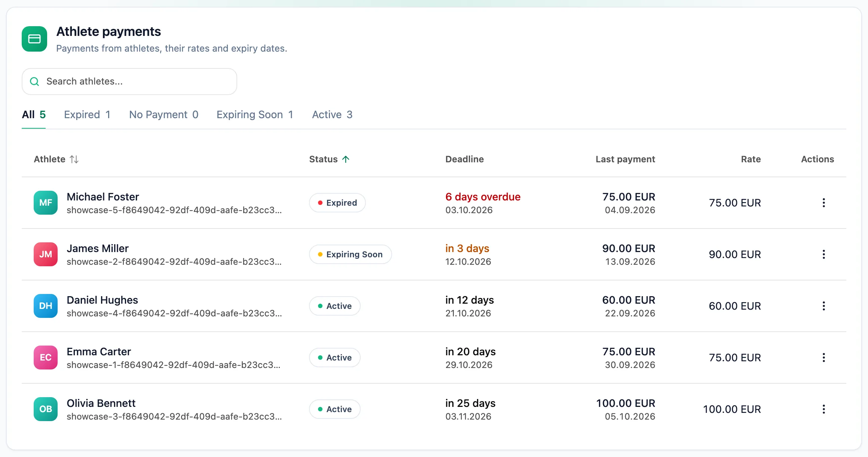This screenshot has width=868, height=457.
Task: Click the EC avatar for Emma Carter
Action: pyautogui.click(x=46, y=358)
